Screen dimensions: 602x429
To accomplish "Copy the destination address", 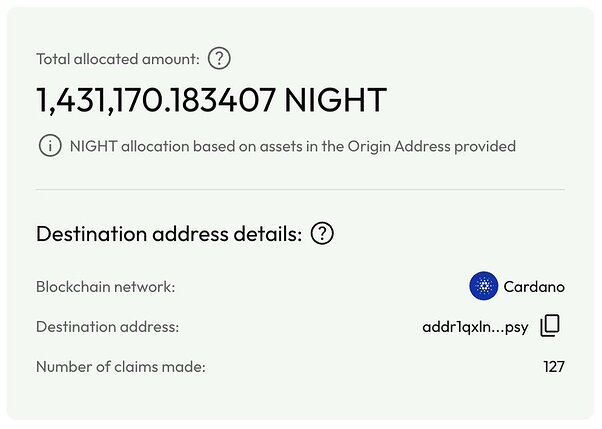I will [551, 326].
